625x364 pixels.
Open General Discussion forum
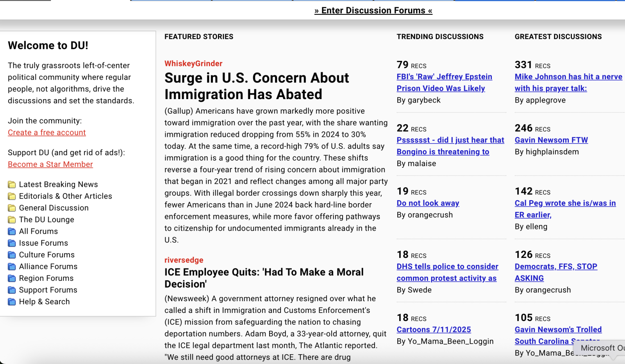[54, 208]
